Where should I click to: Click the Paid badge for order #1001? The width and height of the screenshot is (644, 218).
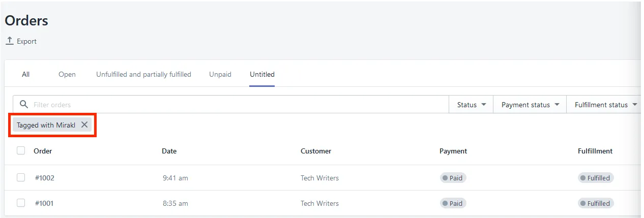[x=453, y=203]
